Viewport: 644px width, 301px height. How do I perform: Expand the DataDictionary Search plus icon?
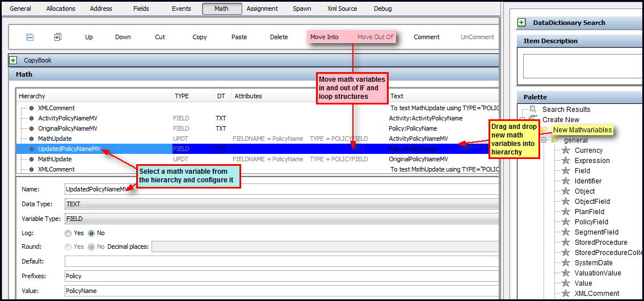pos(521,23)
